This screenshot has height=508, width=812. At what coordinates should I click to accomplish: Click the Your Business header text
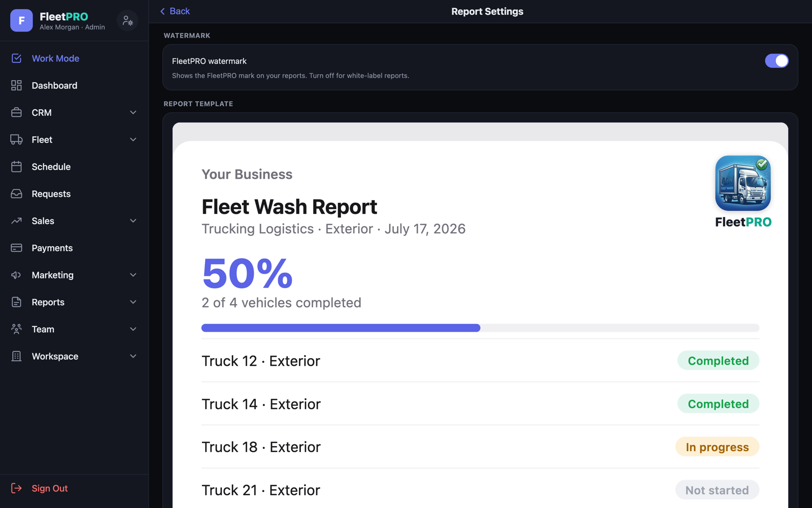pyautogui.click(x=247, y=174)
